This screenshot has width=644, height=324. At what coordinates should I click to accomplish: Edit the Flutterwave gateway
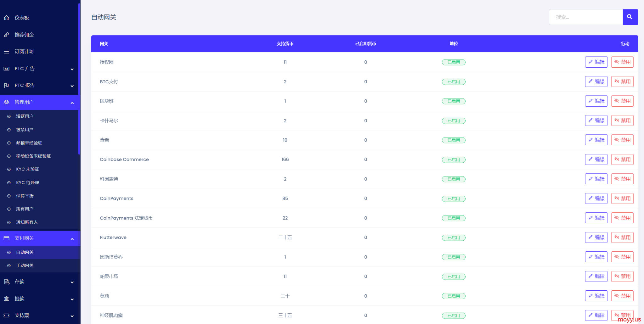point(596,237)
